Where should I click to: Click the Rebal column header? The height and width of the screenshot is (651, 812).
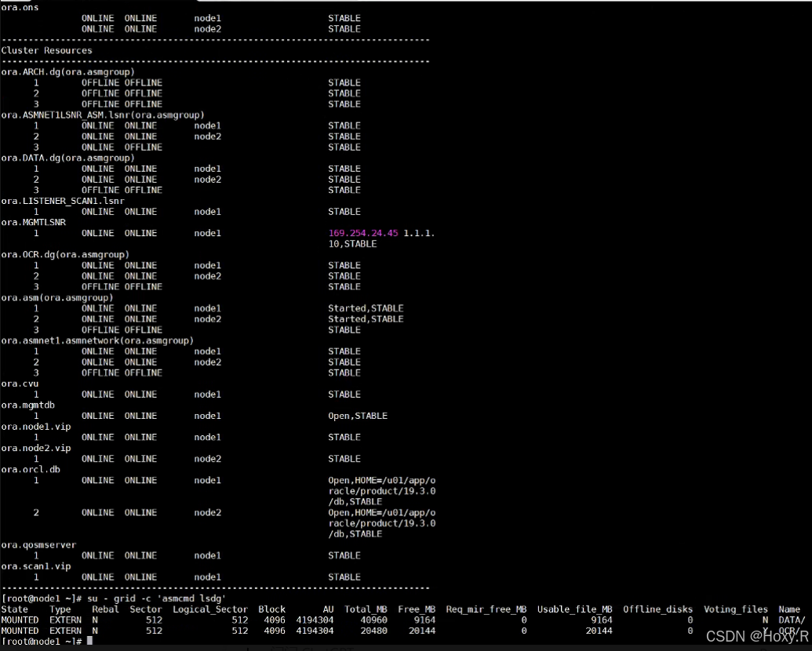click(x=106, y=609)
